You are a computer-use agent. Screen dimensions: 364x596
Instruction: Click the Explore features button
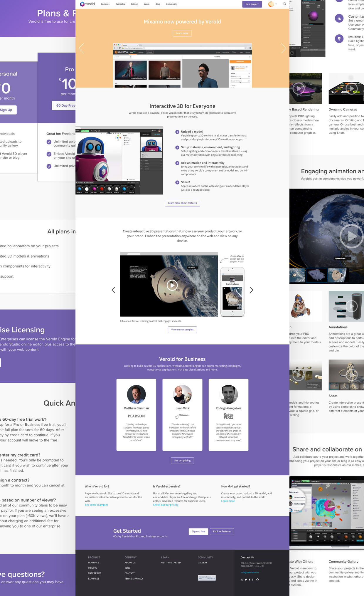coord(222,531)
